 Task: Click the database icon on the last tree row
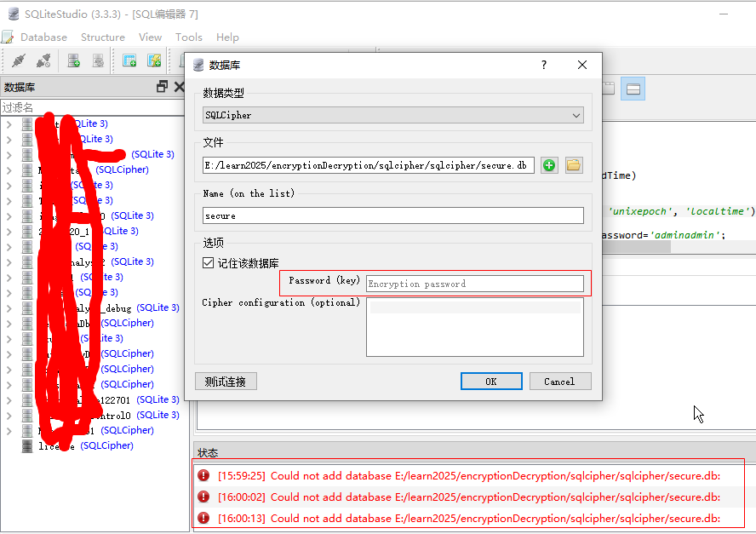coord(27,445)
